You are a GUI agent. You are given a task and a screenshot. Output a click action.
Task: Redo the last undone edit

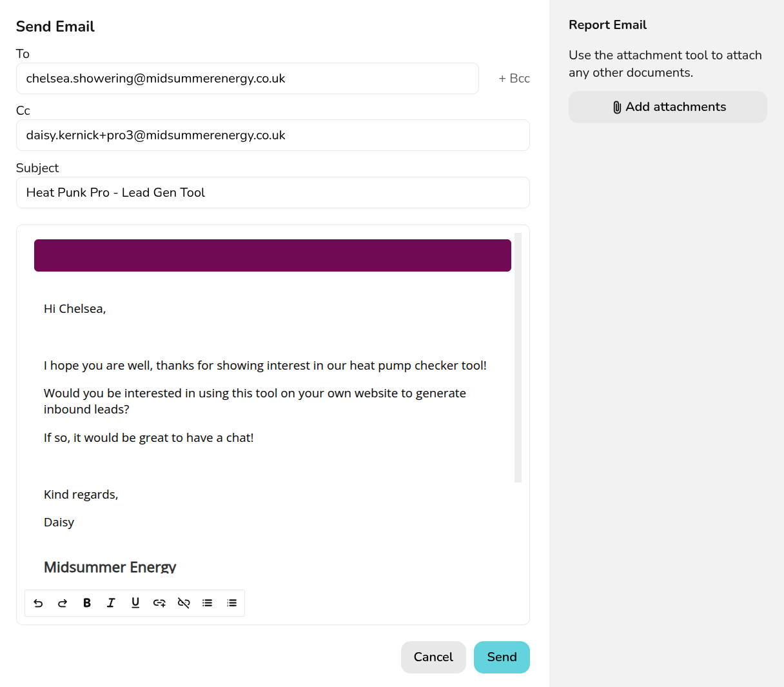click(x=63, y=603)
